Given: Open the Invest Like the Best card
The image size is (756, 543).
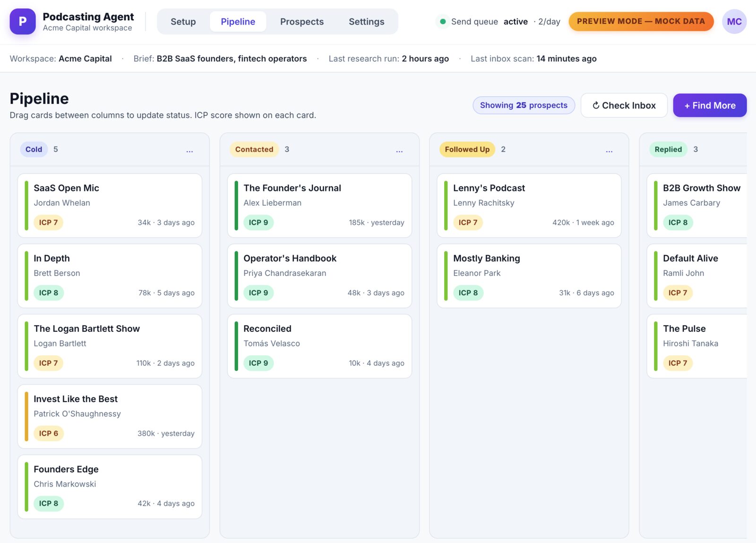Looking at the screenshot, I should [x=110, y=416].
